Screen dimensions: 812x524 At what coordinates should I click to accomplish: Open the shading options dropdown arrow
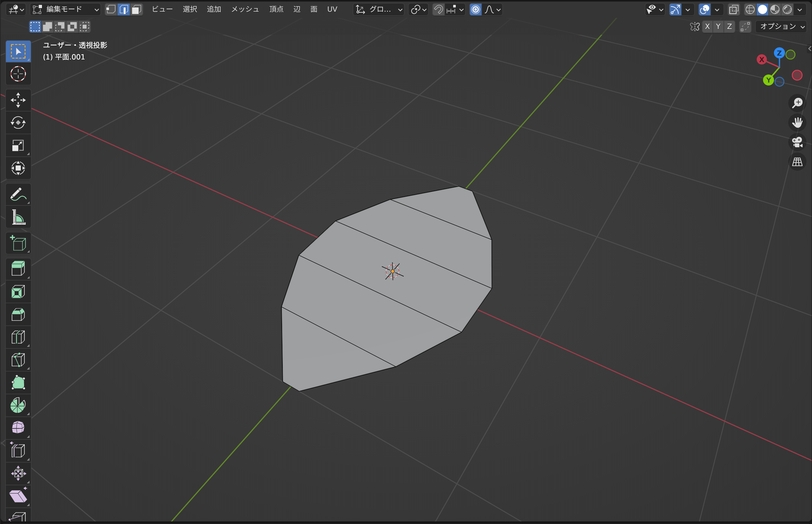point(800,9)
